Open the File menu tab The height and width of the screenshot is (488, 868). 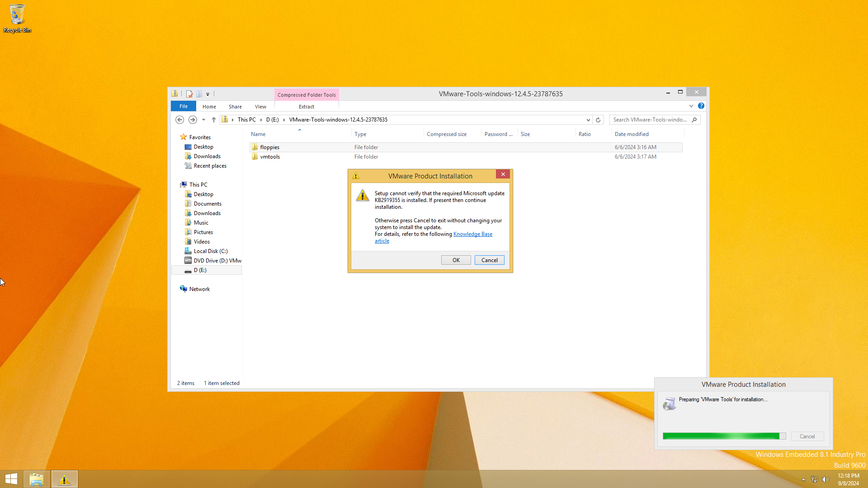pos(183,106)
